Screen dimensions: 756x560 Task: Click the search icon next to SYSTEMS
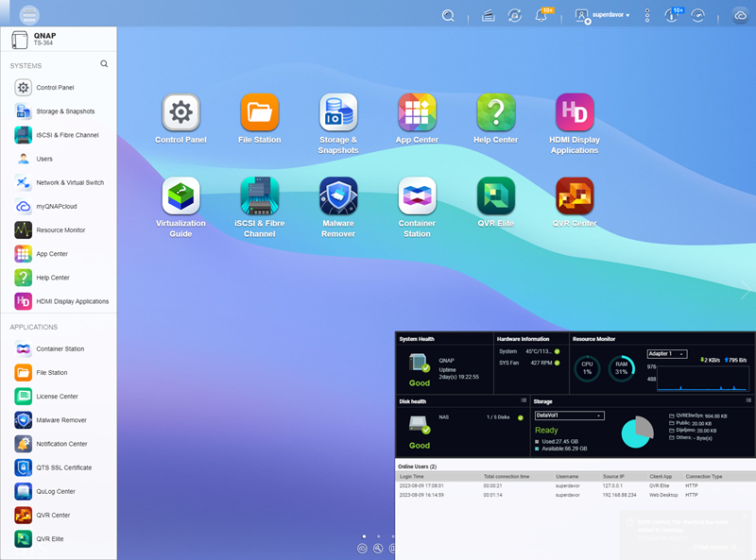[x=104, y=65]
